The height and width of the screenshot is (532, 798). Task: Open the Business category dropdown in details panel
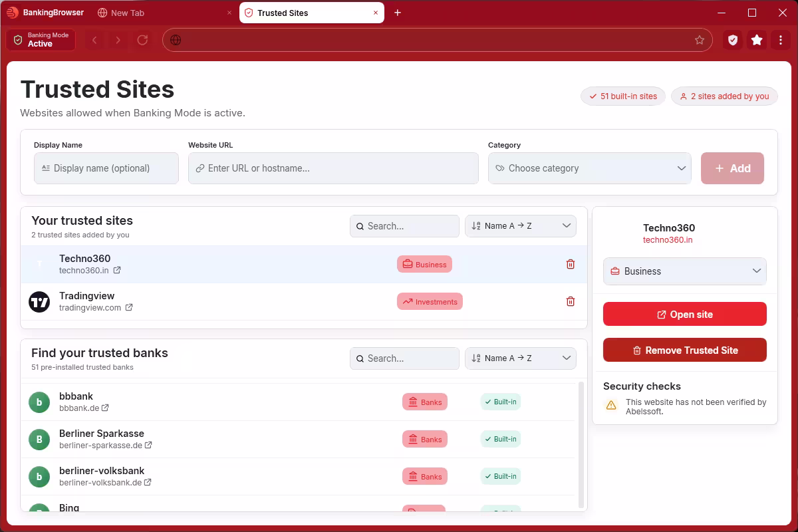[x=685, y=271]
